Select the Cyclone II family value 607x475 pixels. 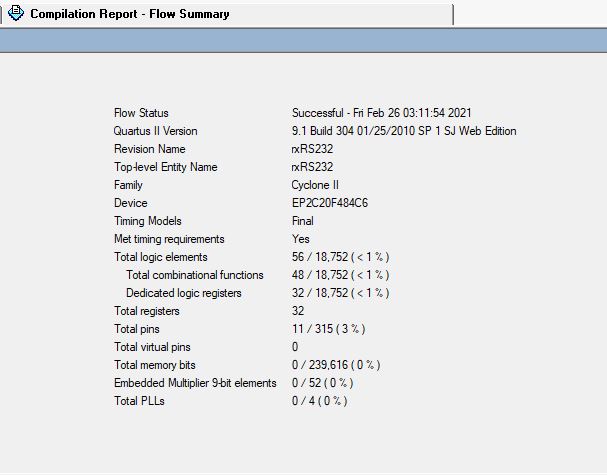[315, 185]
